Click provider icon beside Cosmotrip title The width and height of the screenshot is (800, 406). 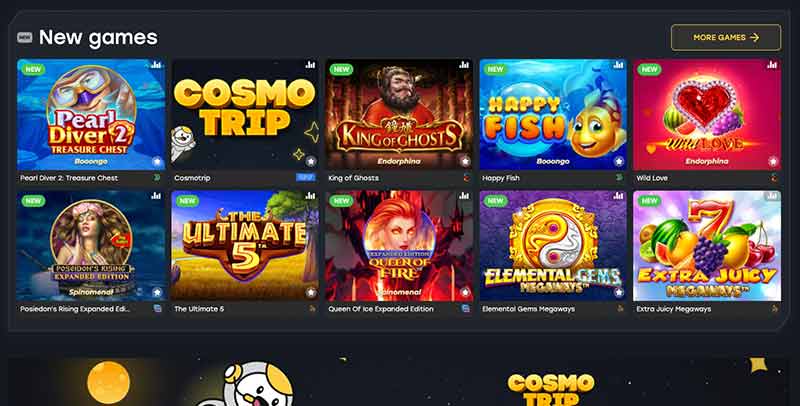click(306, 177)
